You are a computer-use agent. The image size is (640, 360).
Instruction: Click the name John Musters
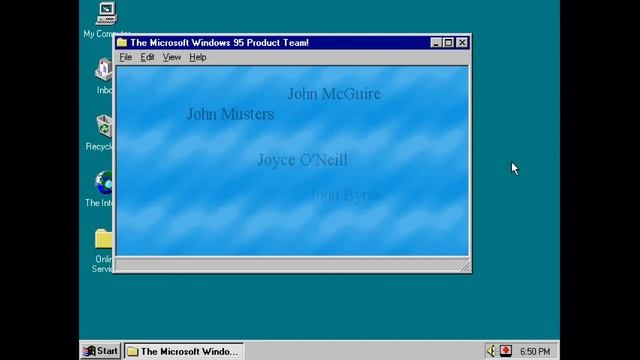click(230, 114)
